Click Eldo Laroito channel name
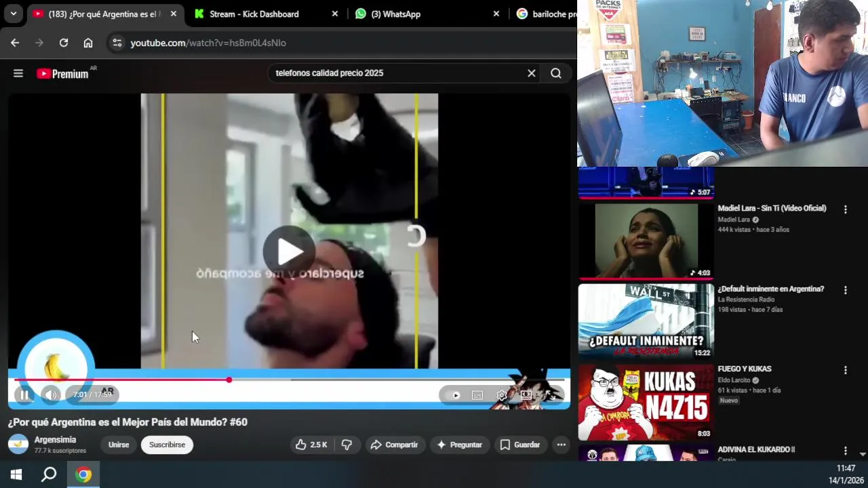868x488 pixels. pos(735,380)
